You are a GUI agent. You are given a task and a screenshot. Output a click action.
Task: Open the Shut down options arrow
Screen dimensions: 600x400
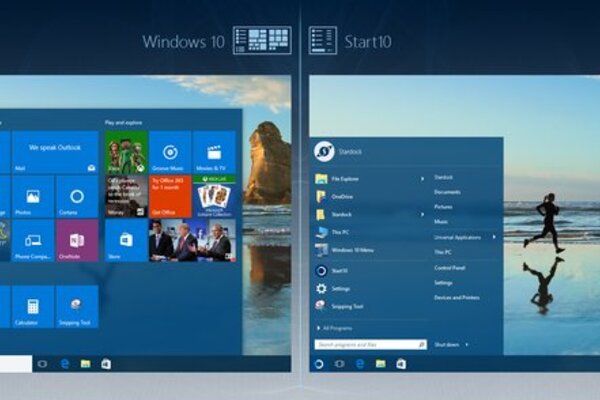tap(466, 345)
